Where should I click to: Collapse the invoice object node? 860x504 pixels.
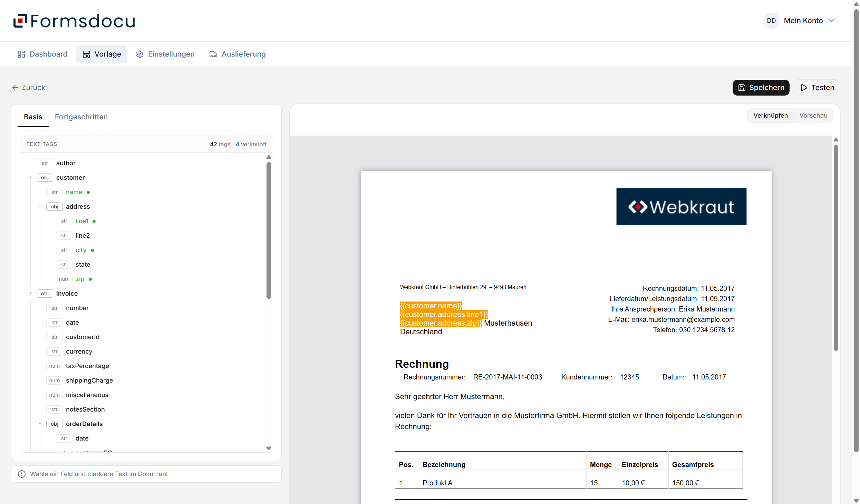(30, 294)
